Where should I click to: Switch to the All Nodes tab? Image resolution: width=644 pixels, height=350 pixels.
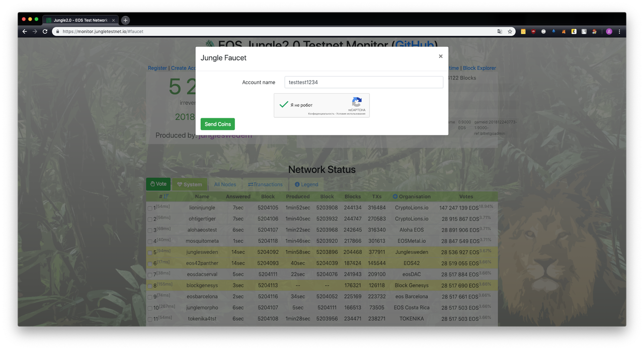pyautogui.click(x=225, y=184)
